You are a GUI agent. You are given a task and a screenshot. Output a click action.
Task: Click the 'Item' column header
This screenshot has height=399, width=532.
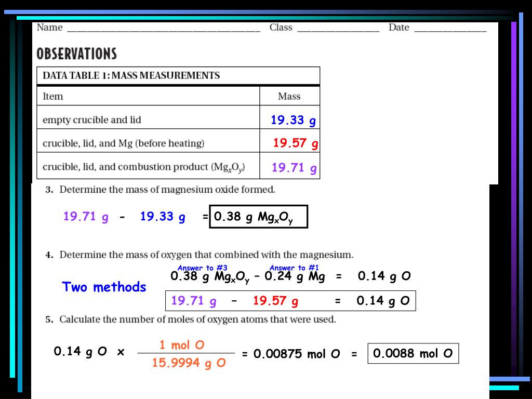tap(53, 96)
